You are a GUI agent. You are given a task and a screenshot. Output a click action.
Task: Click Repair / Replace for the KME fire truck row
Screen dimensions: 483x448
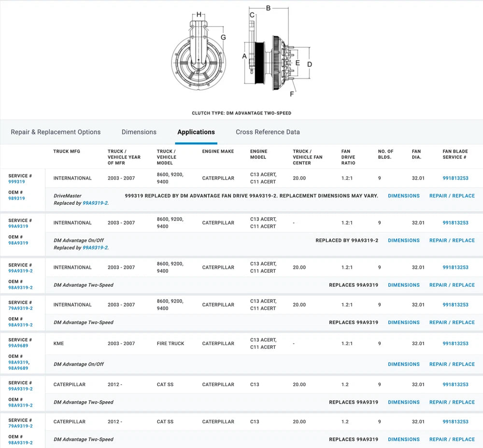(x=452, y=364)
